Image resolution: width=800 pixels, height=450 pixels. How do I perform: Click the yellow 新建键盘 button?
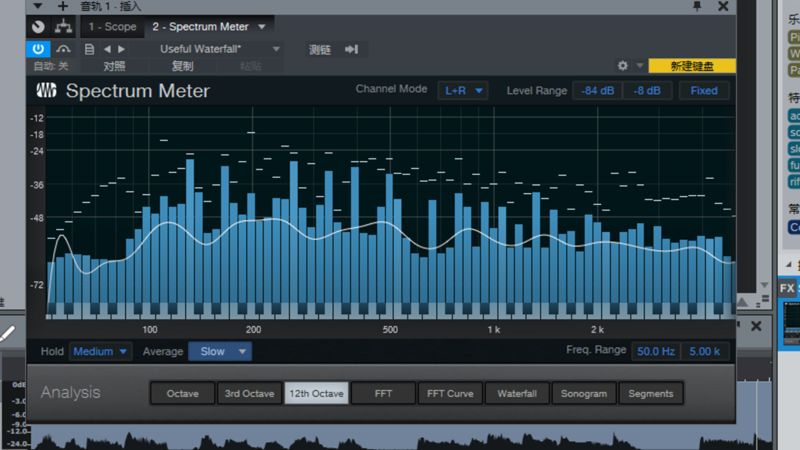pos(692,66)
